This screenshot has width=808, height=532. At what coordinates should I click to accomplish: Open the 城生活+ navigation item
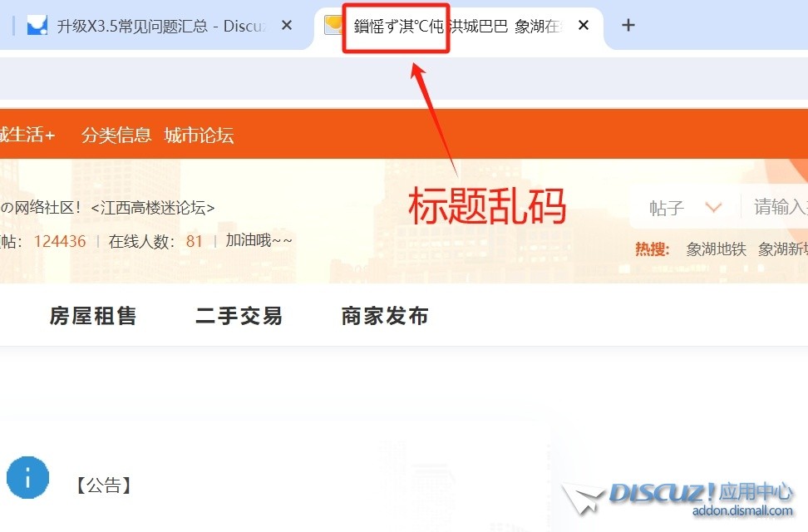[x=27, y=135]
